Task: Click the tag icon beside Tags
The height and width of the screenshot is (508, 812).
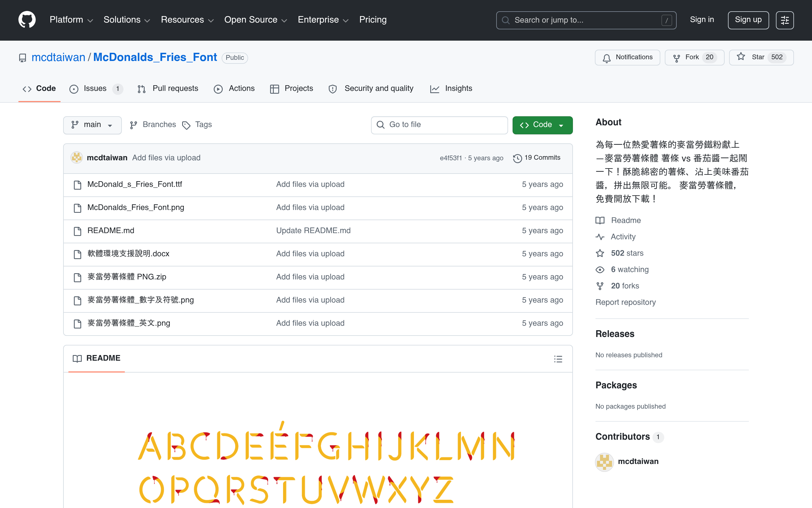Action: (x=186, y=125)
